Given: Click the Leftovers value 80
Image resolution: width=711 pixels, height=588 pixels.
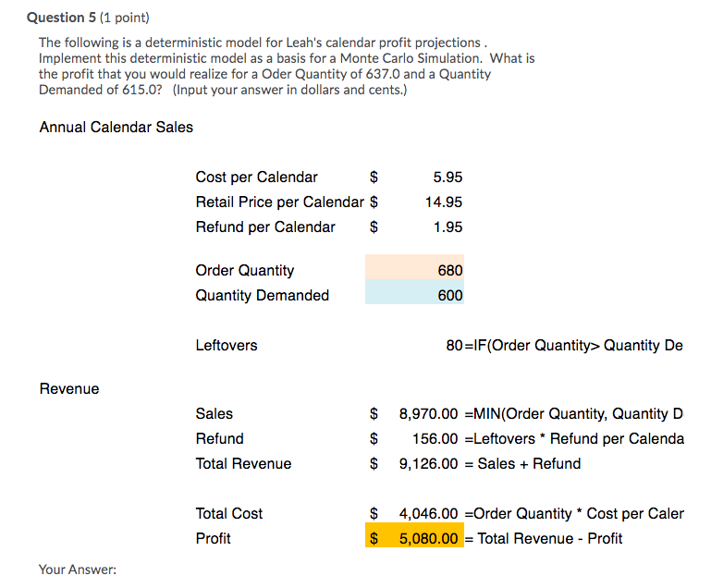Looking at the screenshot, I should 454,345.
